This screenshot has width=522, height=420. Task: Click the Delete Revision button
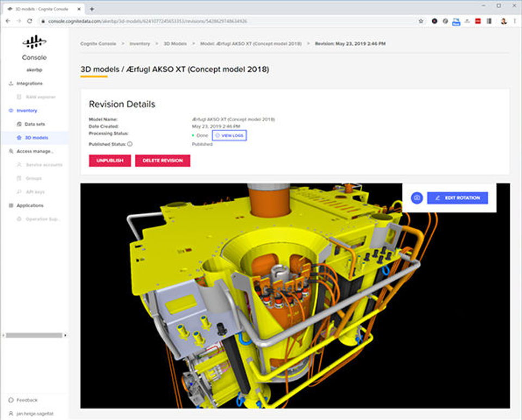163,160
